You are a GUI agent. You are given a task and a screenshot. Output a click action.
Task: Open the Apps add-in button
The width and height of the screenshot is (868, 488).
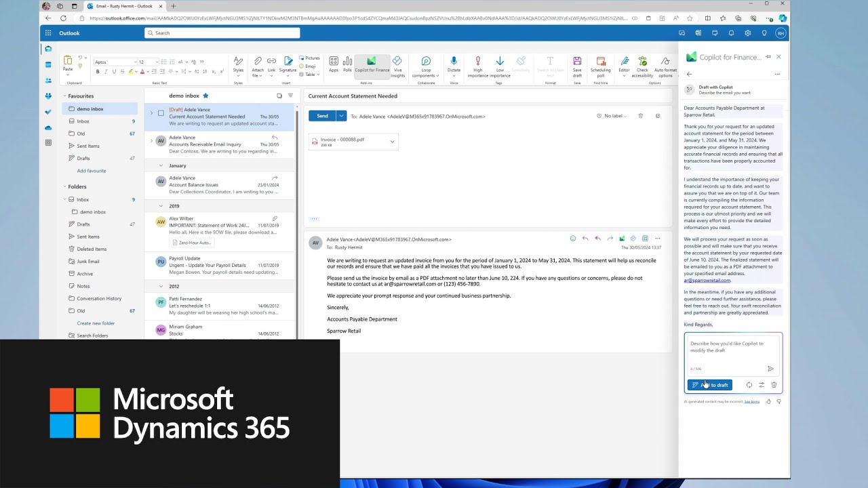[334, 65]
